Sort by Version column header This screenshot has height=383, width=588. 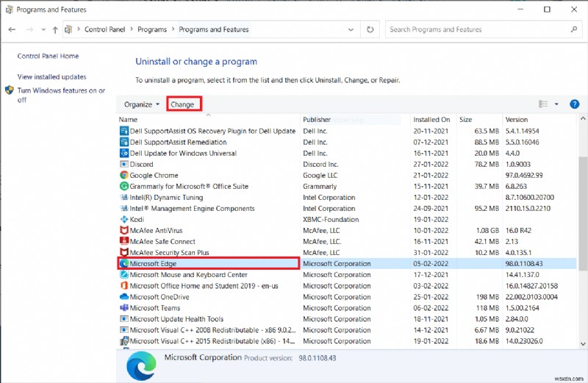click(517, 120)
